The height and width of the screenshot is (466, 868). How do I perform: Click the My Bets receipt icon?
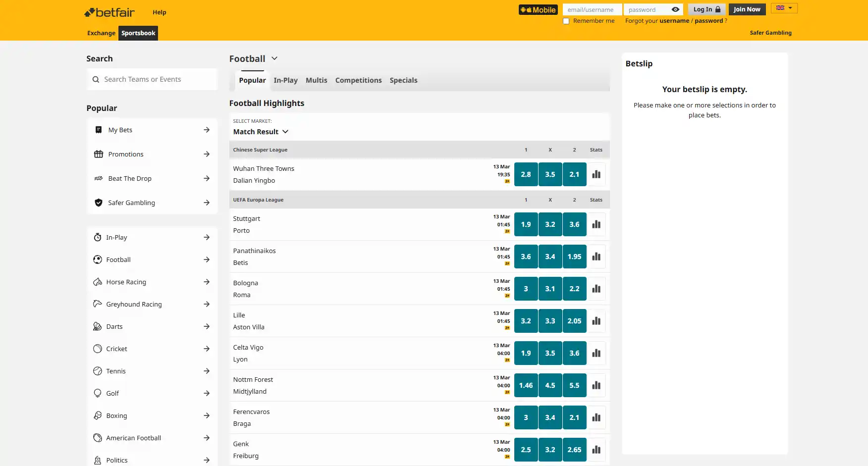click(99, 130)
